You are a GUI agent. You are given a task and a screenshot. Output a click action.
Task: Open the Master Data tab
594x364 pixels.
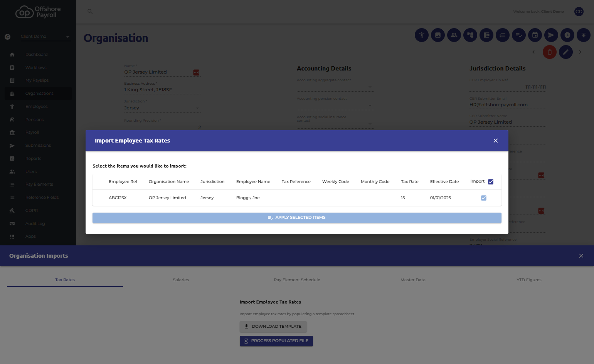[x=413, y=280]
